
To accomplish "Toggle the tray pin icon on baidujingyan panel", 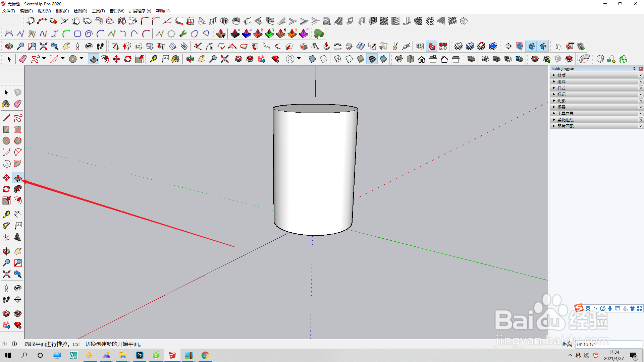I will point(634,69).
